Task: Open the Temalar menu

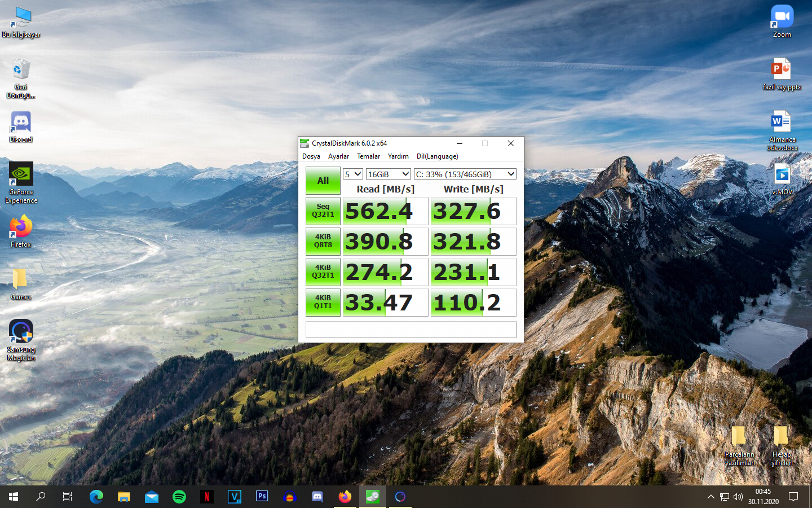Action: (368, 156)
